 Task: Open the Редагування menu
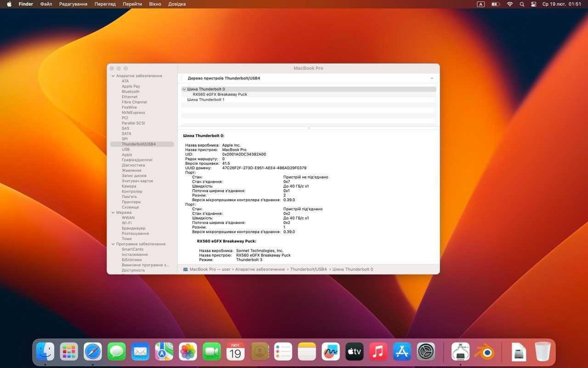click(x=73, y=4)
